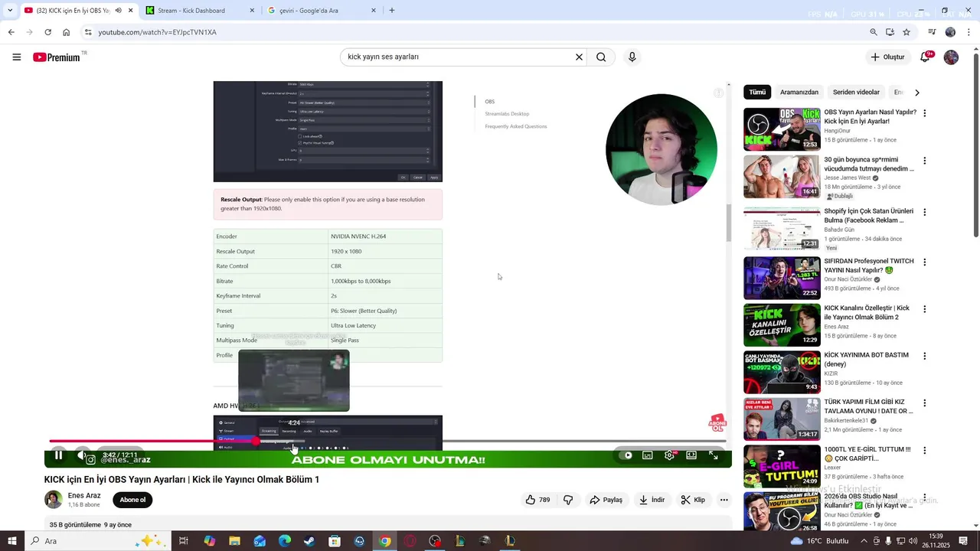
Task: Open the player settings gear
Action: tap(669, 455)
